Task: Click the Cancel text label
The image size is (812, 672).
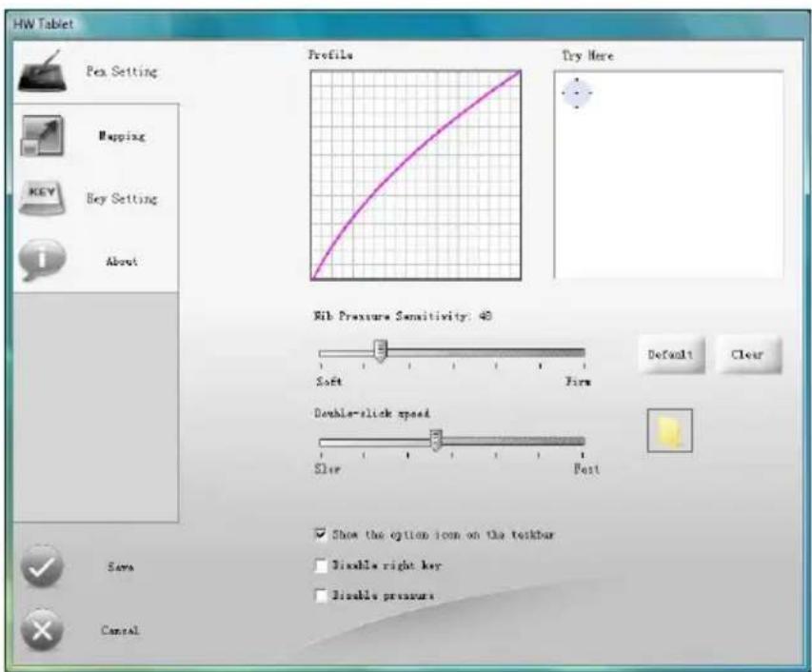Action: click(x=120, y=630)
